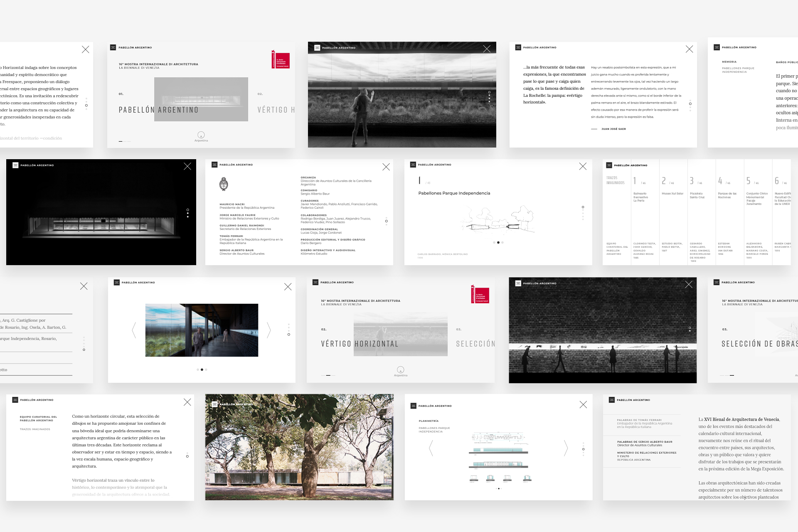The height and width of the screenshot is (532, 798).
Task: Open the menu icon on the Vértigo Horizontal cover
Action: tap(315, 282)
